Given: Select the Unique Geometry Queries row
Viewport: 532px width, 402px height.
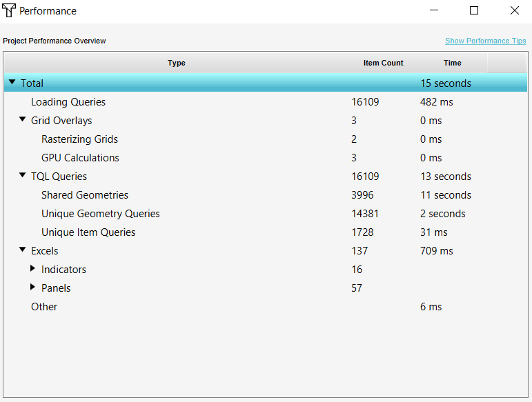Looking at the screenshot, I should coord(101,214).
